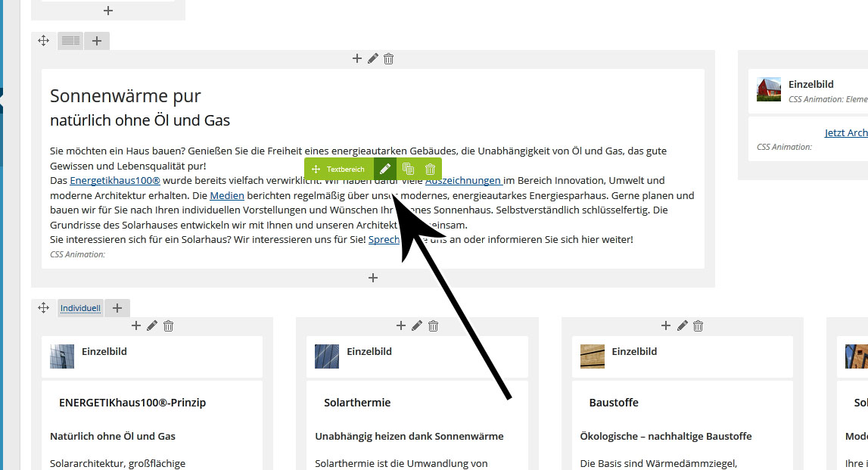Append an element below the Sonnenwärme pur text block

(372, 279)
